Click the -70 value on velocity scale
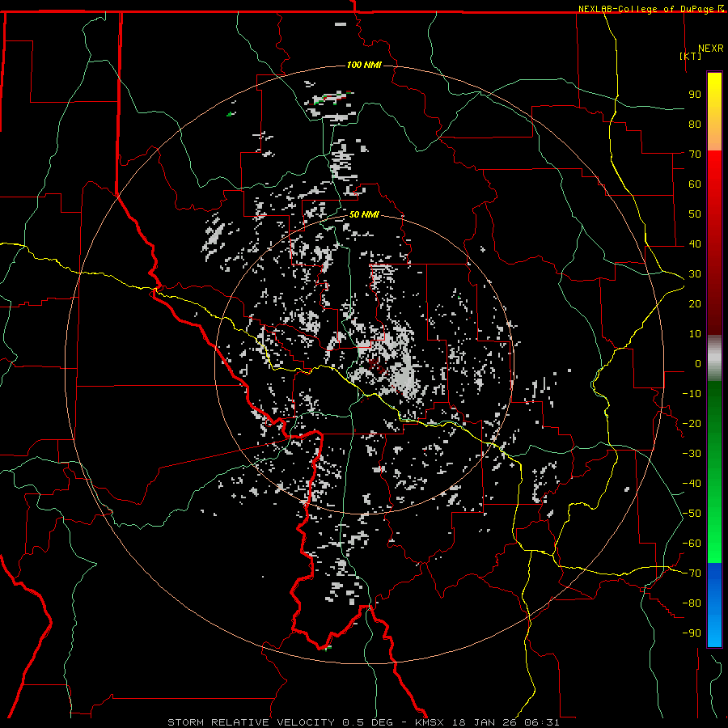The image size is (728, 728). coord(692,574)
